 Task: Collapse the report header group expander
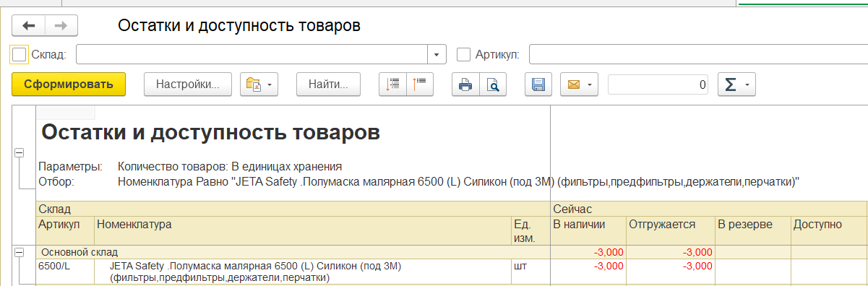coord(20,152)
